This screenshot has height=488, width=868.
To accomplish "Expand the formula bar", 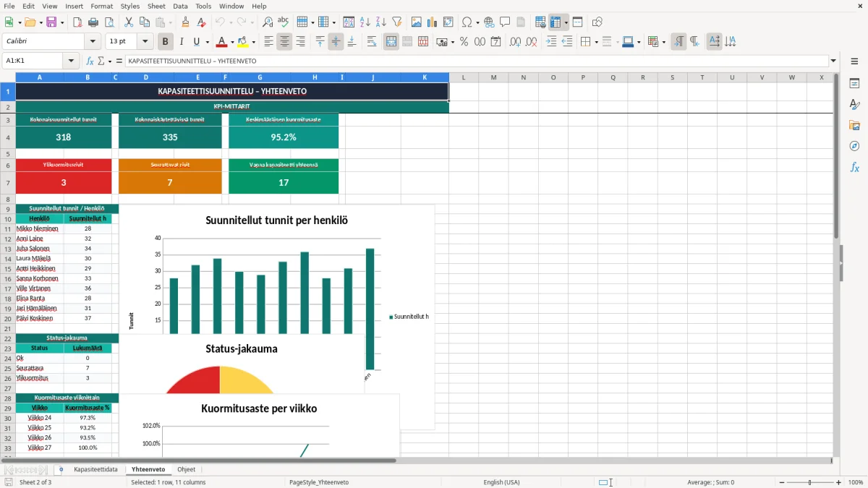I will click(833, 61).
